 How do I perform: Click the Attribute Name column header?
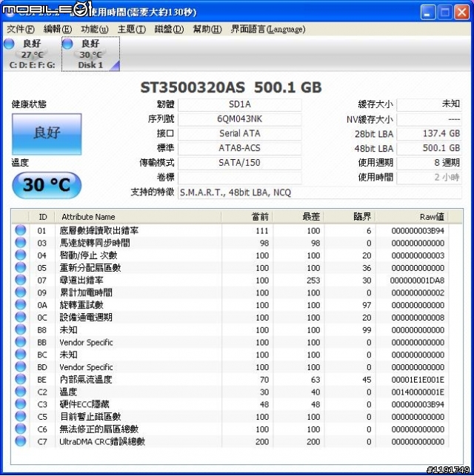138,217
